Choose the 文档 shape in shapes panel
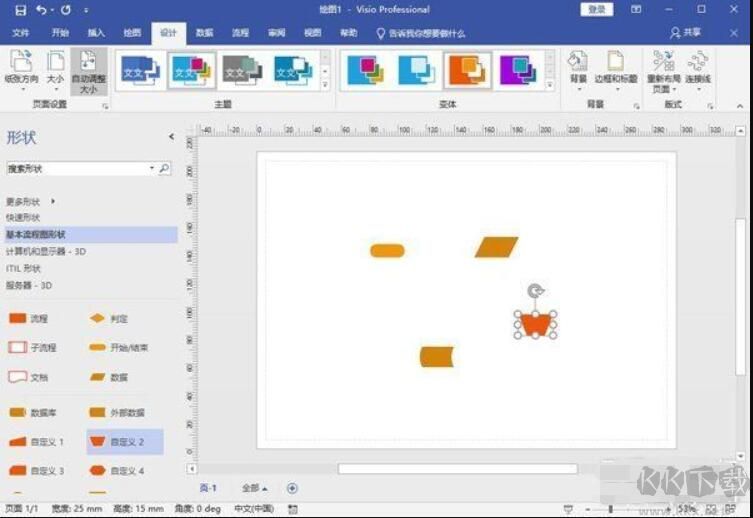This screenshot has width=753, height=518. pos(17,377)
